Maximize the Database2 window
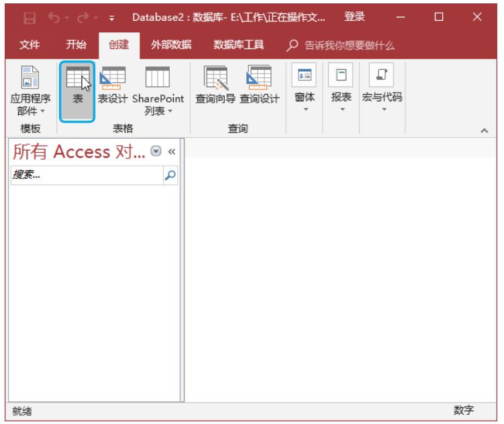Viewport: 504px width, 424px height. [x=439, y=17]
